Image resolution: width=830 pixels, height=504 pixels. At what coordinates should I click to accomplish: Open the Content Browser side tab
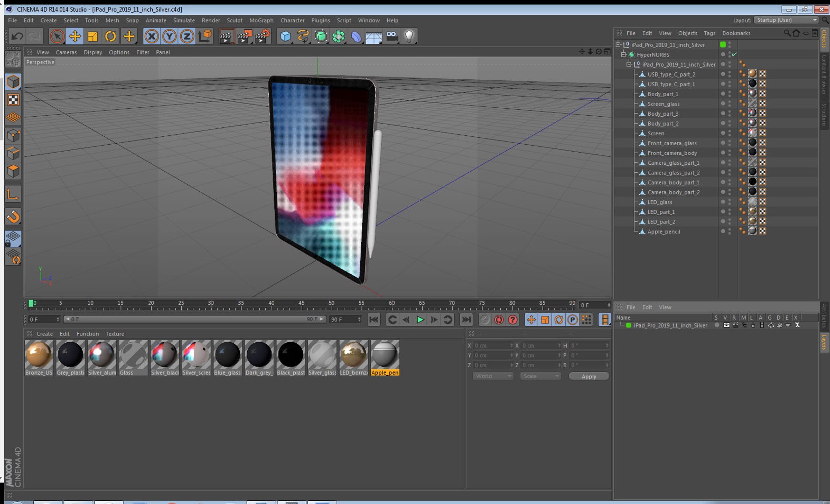pyautogui.click(x=824, y=74)
